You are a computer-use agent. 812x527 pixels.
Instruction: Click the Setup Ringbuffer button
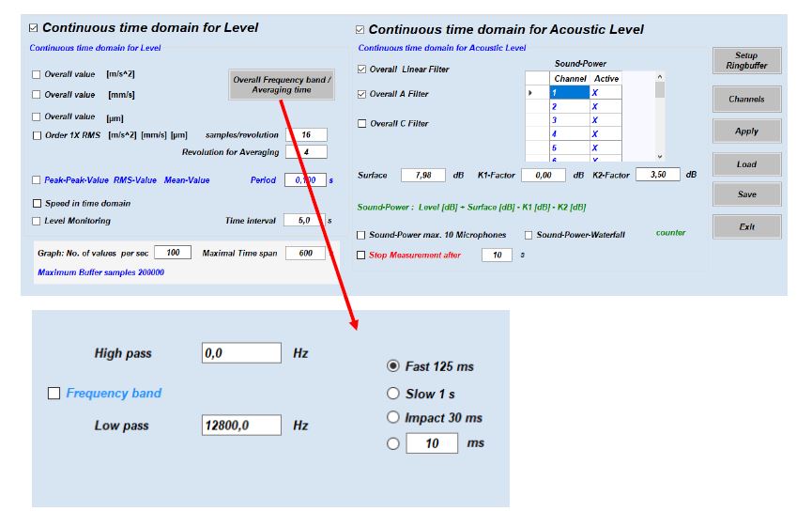click(x=746, y=60)
